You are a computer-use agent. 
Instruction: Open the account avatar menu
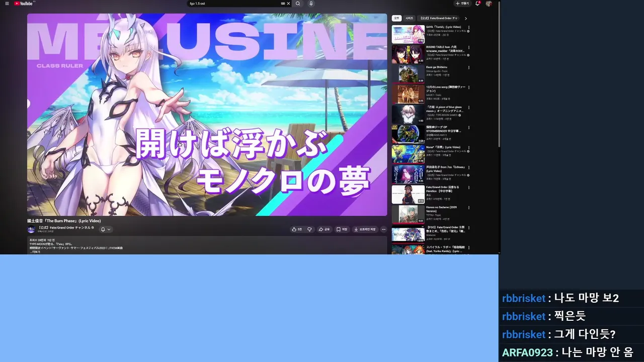[489, 4]
